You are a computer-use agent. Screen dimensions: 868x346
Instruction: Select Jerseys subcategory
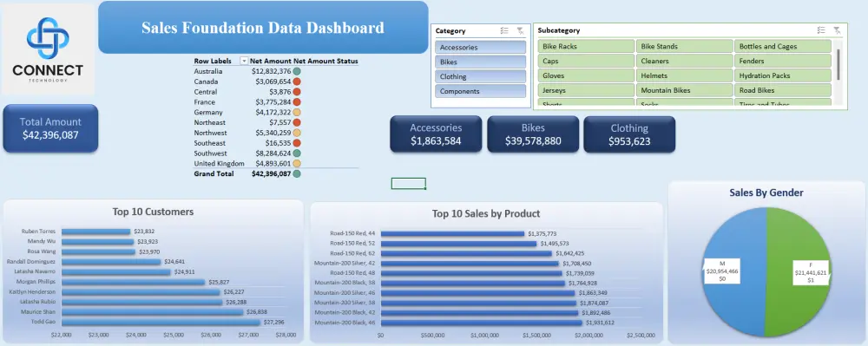click(586, 90)
